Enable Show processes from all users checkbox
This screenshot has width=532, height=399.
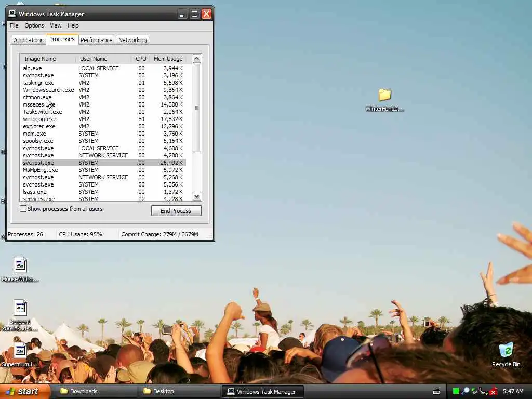(x=23, y=209)
